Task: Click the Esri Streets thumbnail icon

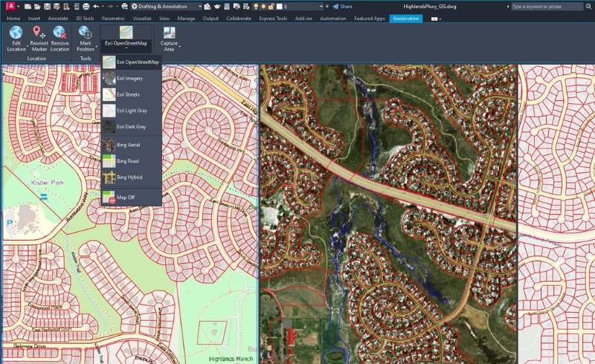Action: (x=109, y=94)
